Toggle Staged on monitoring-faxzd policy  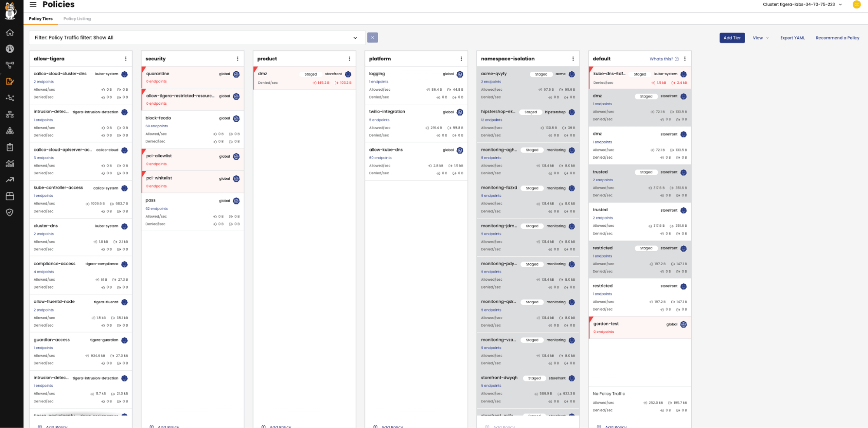531,188
